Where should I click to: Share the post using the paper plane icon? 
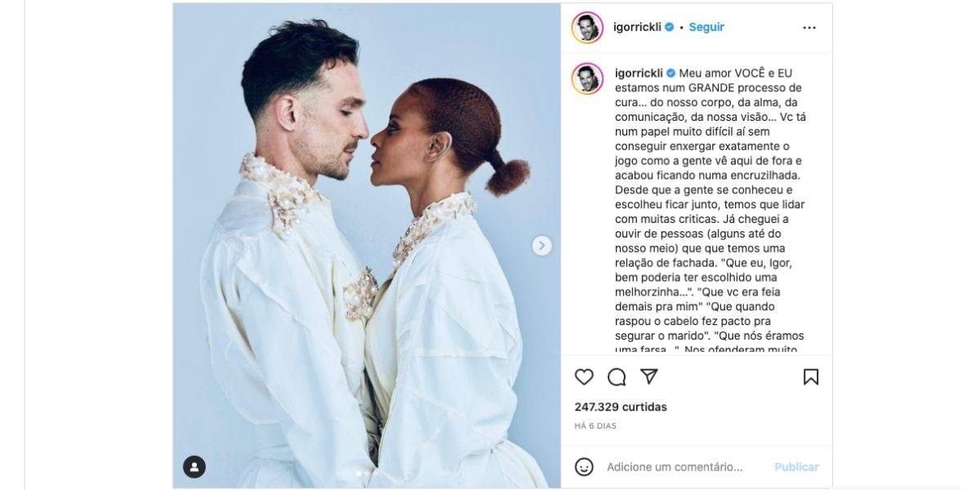point(649,376)
